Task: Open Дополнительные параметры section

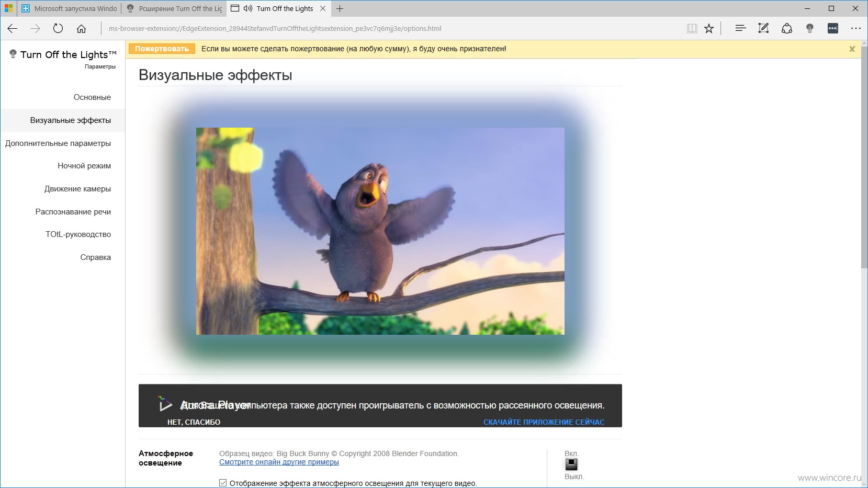Action: coord(58,143)
